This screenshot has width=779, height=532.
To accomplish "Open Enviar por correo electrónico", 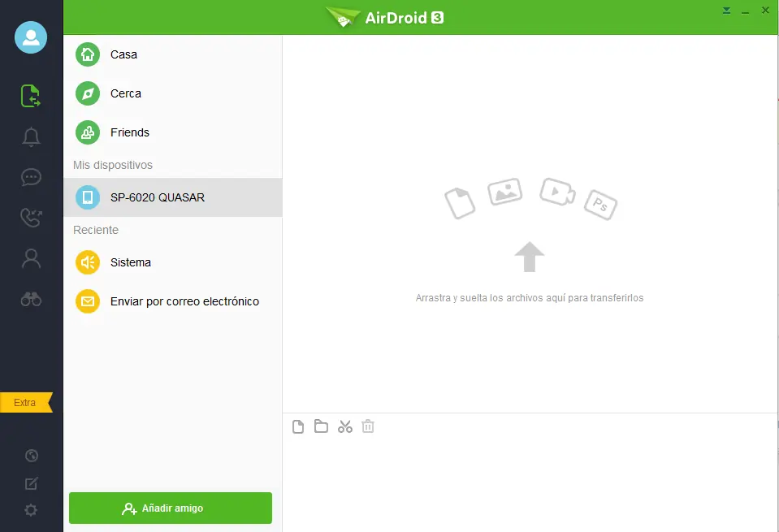I will [173, 301].
